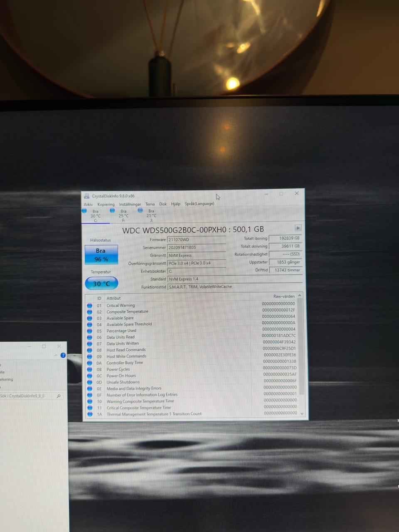Click status orb for Controller Busy Time
This screenshot has width=399, height=532.
click(x=89, y=363)
